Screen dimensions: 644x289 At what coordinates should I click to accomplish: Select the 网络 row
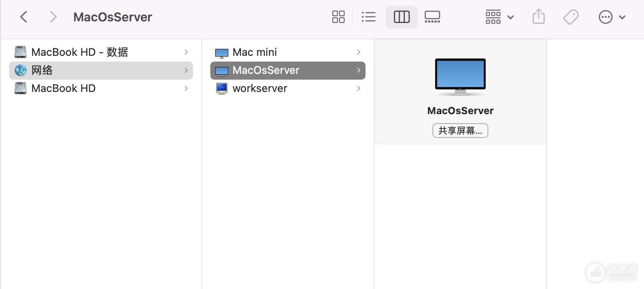point(101,70)
